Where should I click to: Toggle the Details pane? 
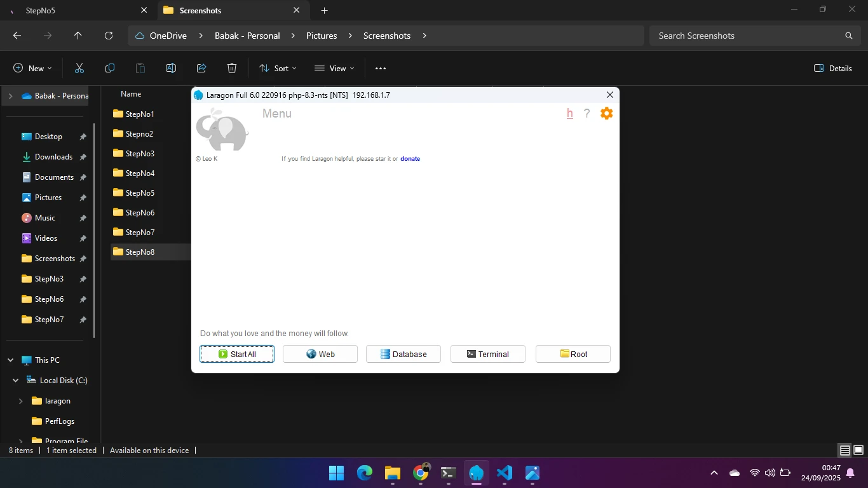click(832, 68)
